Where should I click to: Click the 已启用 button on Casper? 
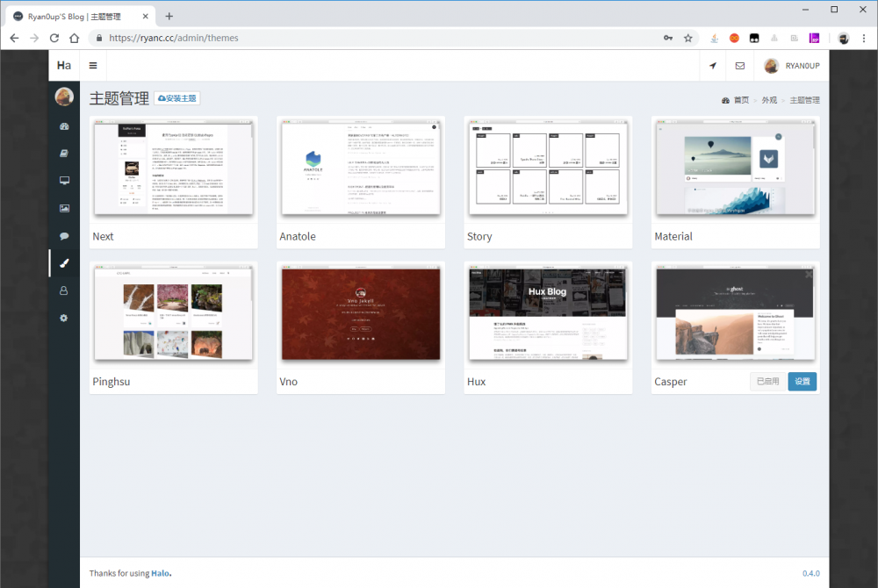(x=767, y=382)
